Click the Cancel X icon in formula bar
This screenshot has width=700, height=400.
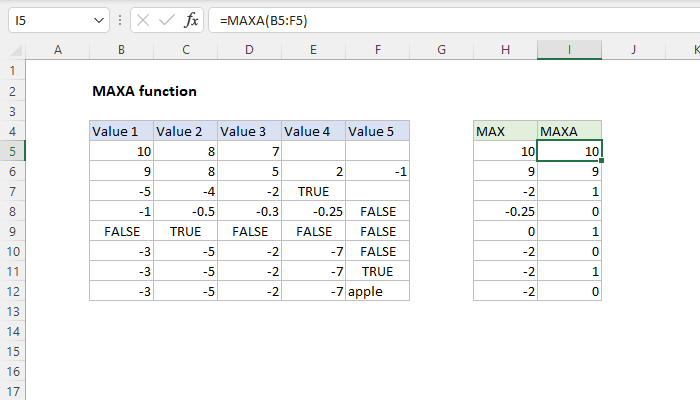tap(141, 20)
